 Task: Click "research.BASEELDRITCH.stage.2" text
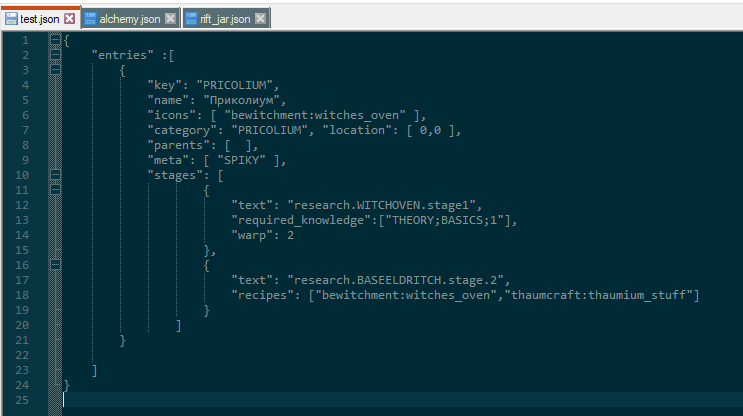coord(395,280)
